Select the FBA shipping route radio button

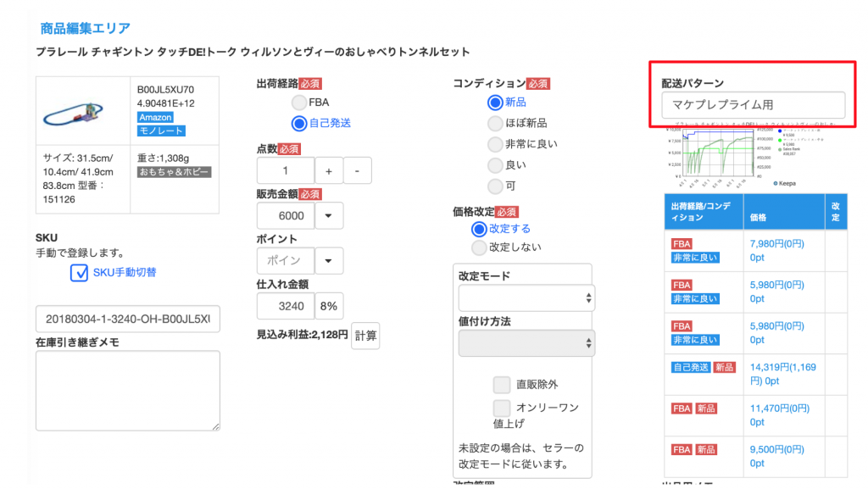299,103
